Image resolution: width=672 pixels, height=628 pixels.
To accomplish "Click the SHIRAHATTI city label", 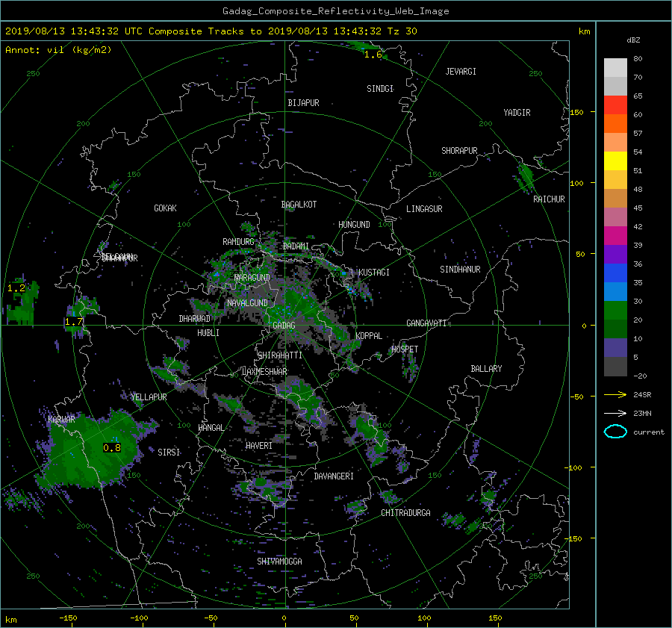I will [280, 355].
